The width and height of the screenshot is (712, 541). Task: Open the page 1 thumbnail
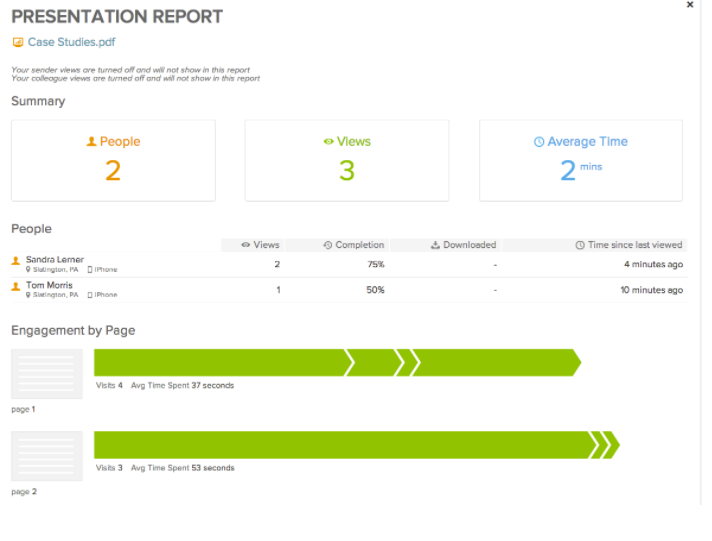[46, 374]
